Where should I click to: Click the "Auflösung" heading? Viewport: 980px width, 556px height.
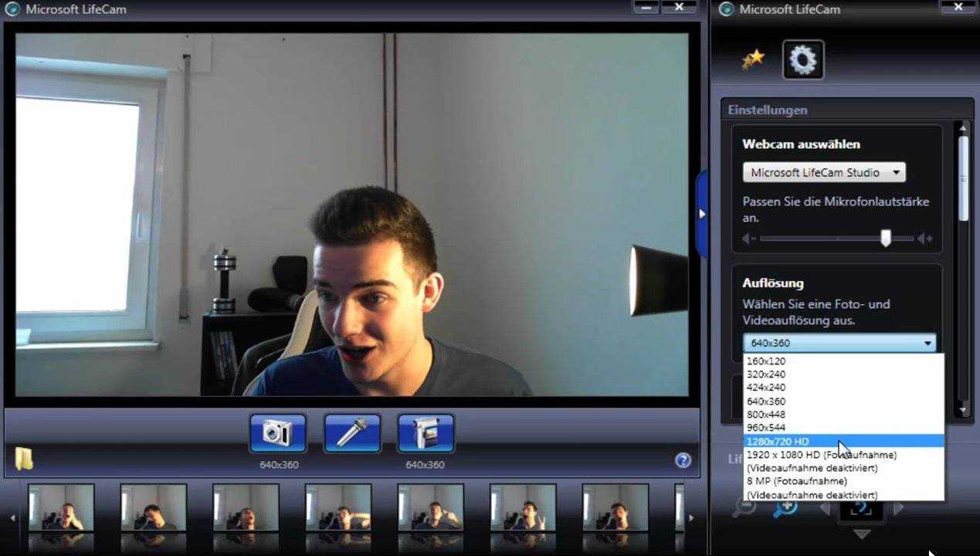coord(773,283)
